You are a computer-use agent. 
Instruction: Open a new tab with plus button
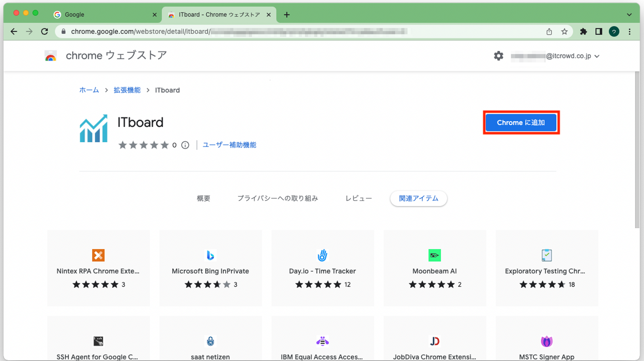pyautogui.click(x=287, y=15)
